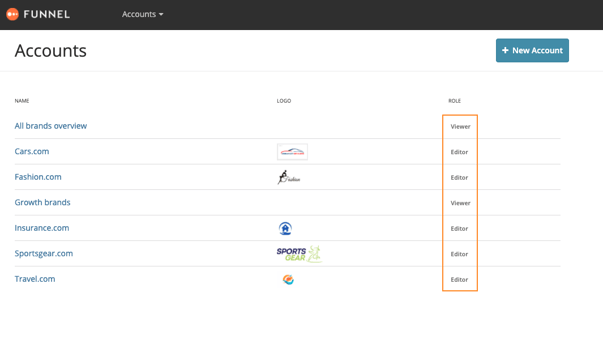Viewport: 603px width, 360px height.
Task: Open the Insurance.com account link
Action: [x=42, y=228]
